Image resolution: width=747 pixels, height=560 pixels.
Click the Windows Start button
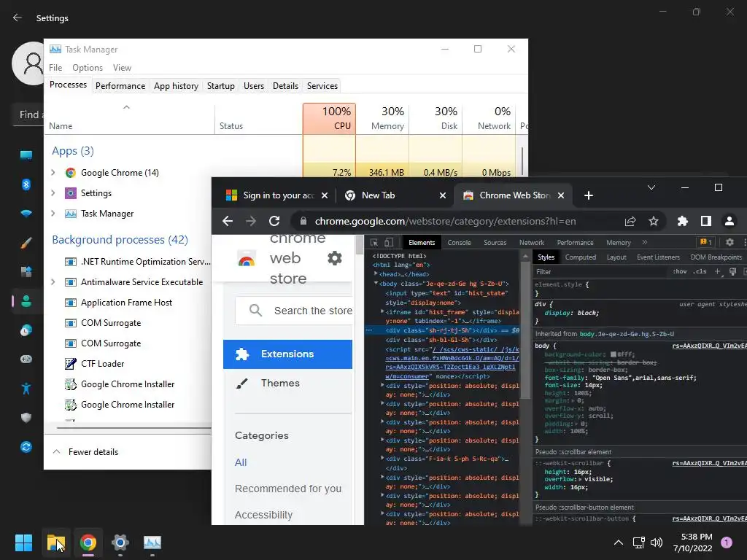[x=23, y=542]
